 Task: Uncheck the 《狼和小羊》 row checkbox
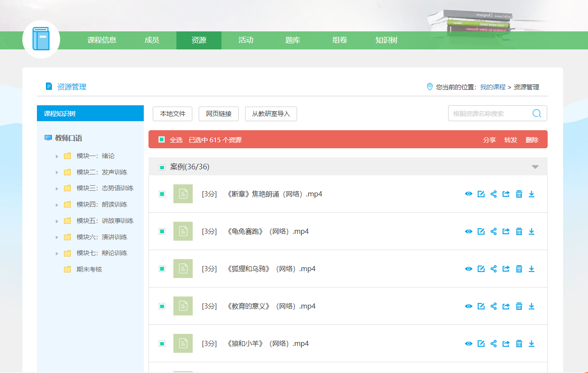coord(162,343)
